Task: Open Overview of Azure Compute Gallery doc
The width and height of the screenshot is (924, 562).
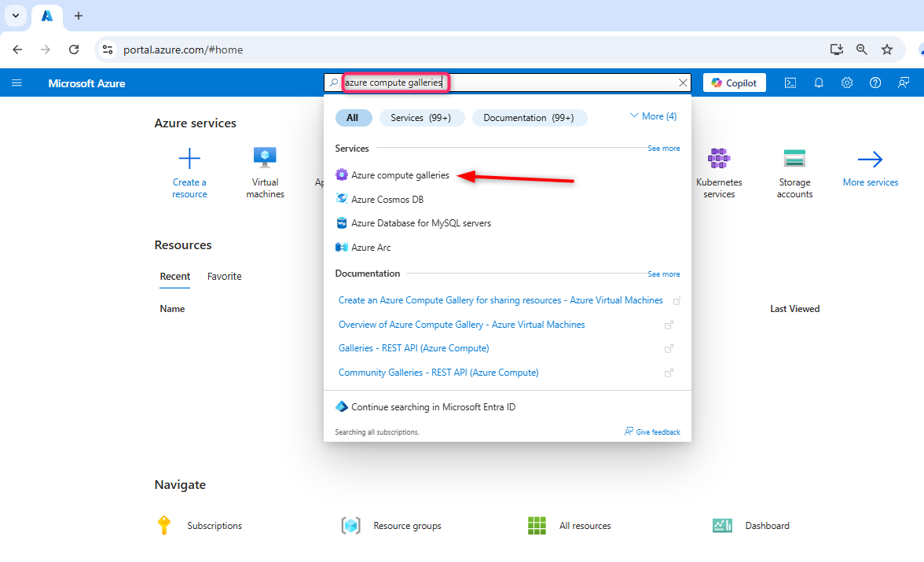Action: [461, 325]
